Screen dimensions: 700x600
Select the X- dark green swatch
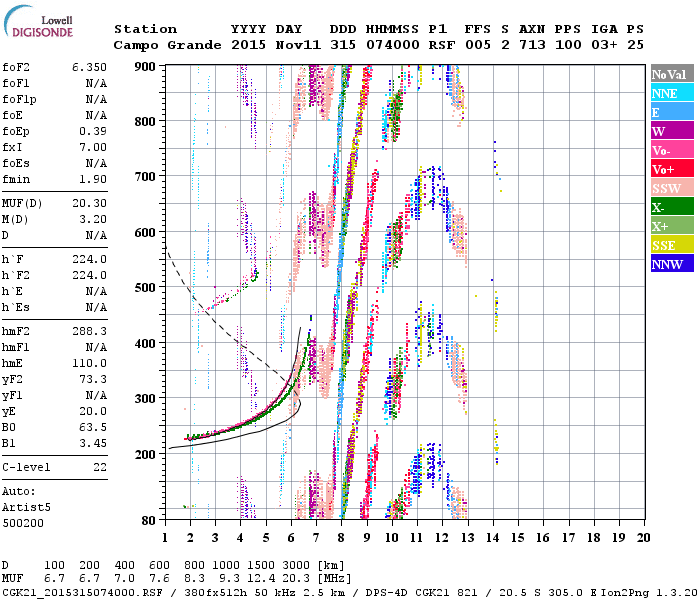672,207
